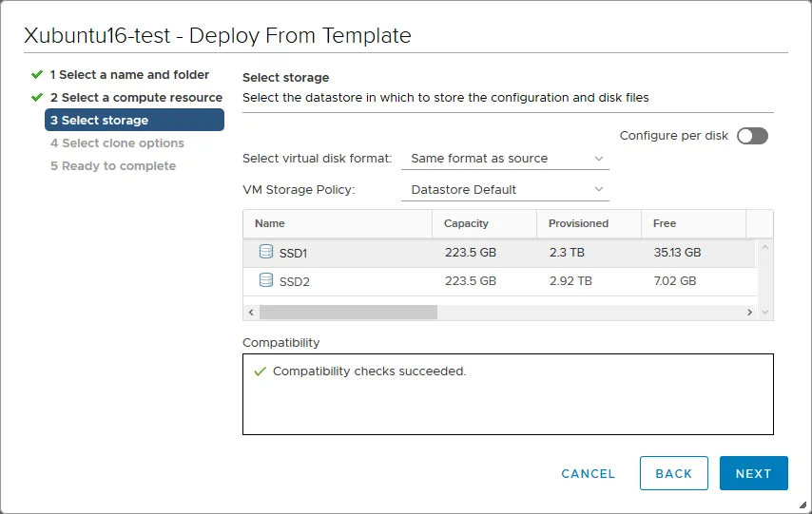Image resolution: width=812 pixels, height=514 pixels.
Task: Cancel the deploy from template wizard
Action: pyautogui.click(x=588, y=473)
